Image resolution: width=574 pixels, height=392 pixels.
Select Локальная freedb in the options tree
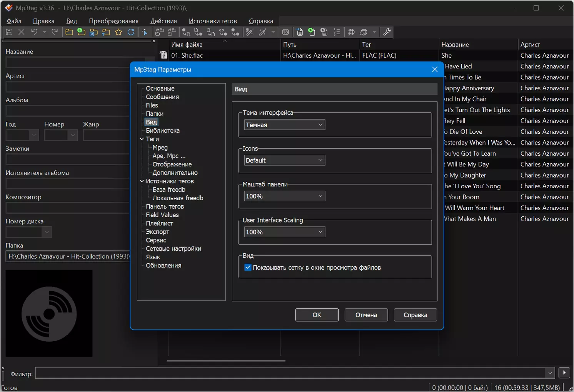178,198
